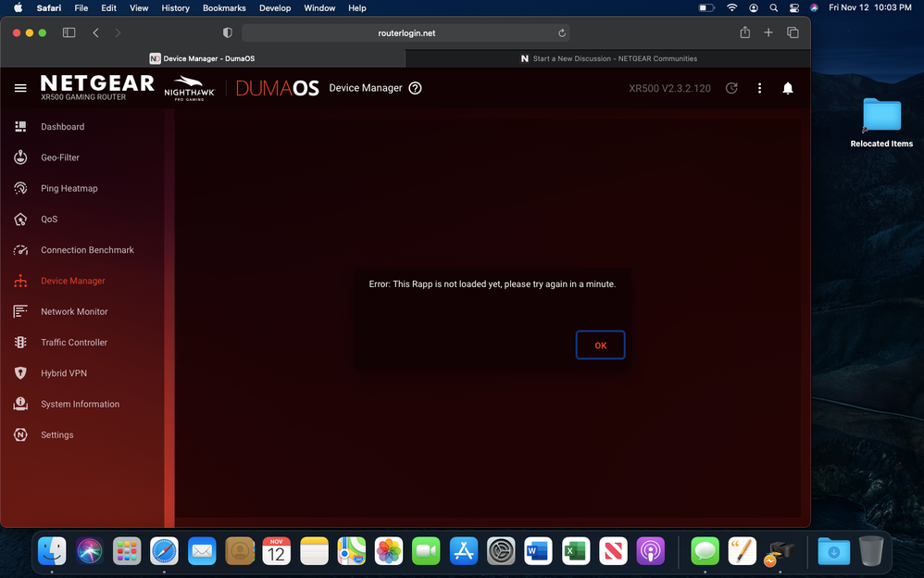Open the Help menu

coord(357,7)
